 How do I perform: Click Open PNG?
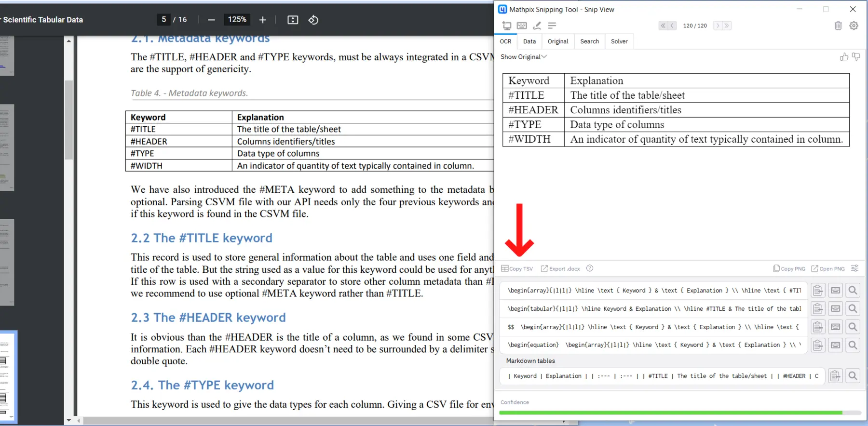click(x=828, y=268)
